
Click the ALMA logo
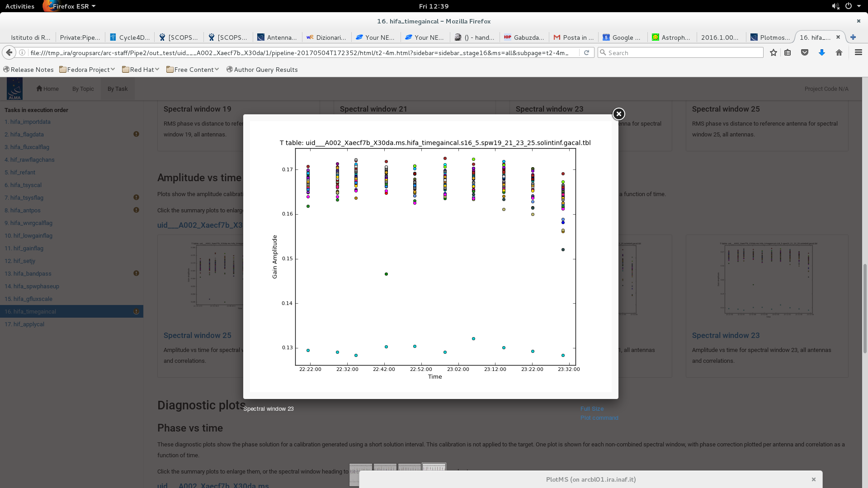[x=14, y=89]
